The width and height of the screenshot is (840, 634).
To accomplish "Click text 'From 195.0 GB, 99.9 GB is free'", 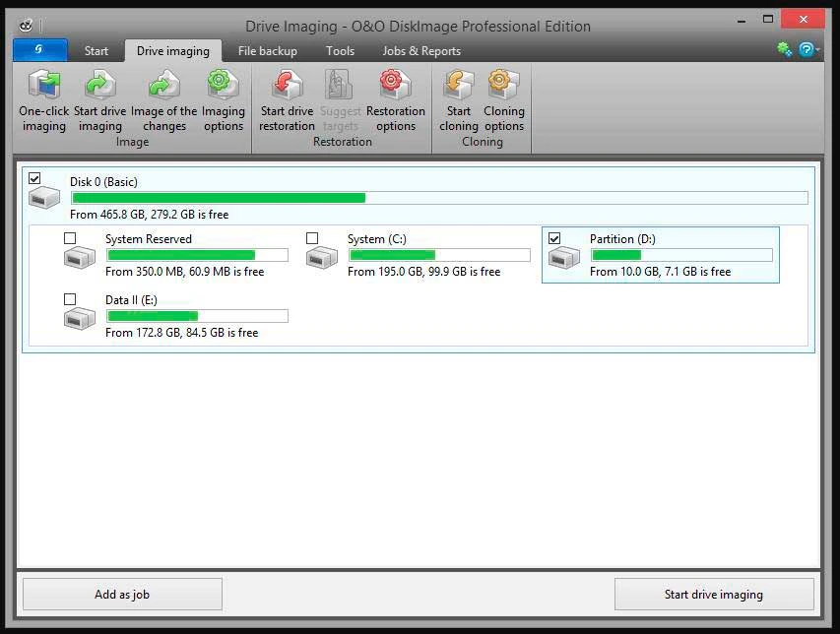I will click(x=423, y=272).
